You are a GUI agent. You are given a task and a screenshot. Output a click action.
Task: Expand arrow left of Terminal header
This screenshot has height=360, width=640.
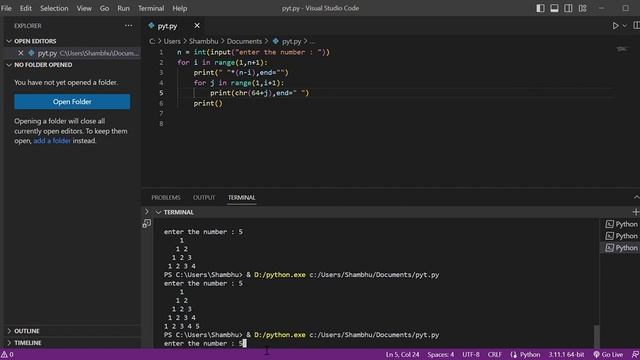click(147, 212)
